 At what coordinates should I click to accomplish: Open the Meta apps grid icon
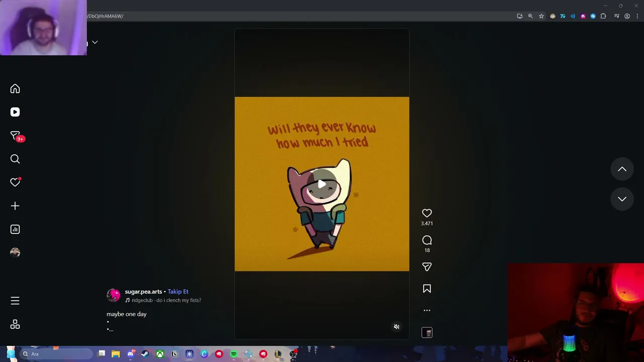15,324
